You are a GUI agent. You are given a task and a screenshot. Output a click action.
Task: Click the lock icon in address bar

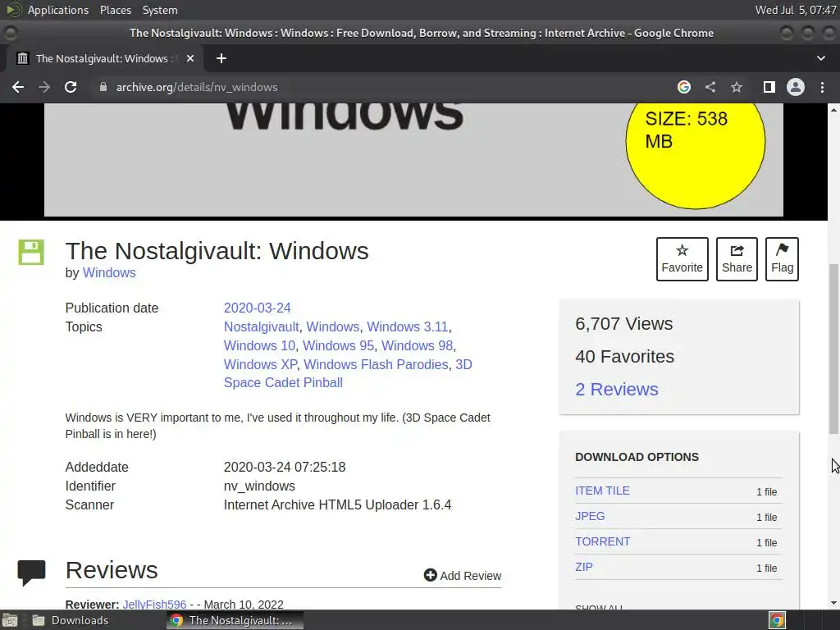pyautogui.click(x=103, y=87)
